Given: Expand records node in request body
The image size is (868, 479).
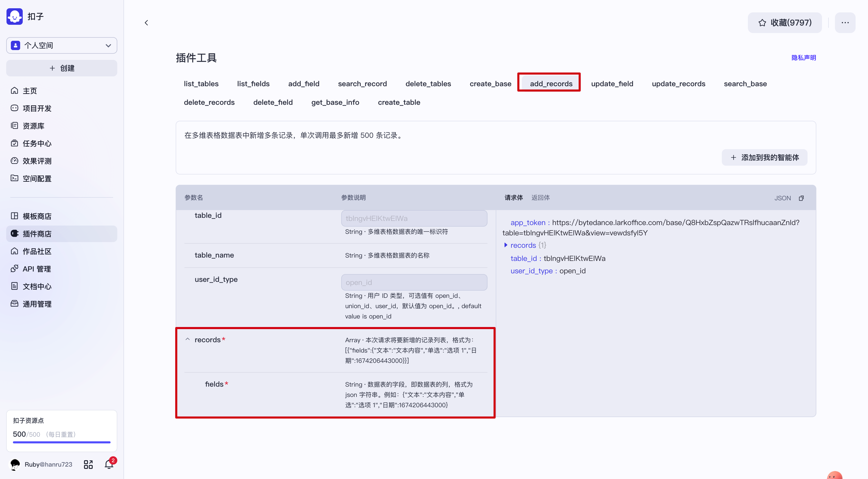Looking at the screenshot, I should point(506,245).
